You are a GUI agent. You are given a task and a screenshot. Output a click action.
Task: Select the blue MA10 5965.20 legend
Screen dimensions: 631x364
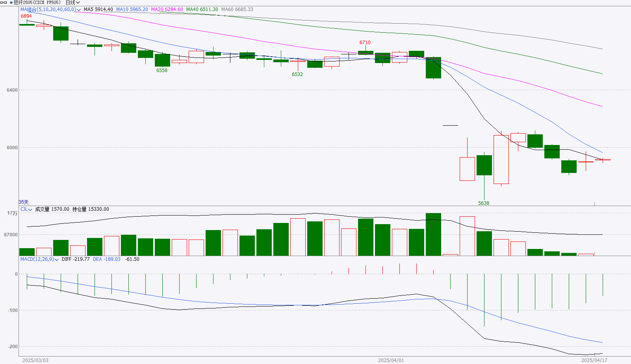pyautogui.click(x=132, y=9)
